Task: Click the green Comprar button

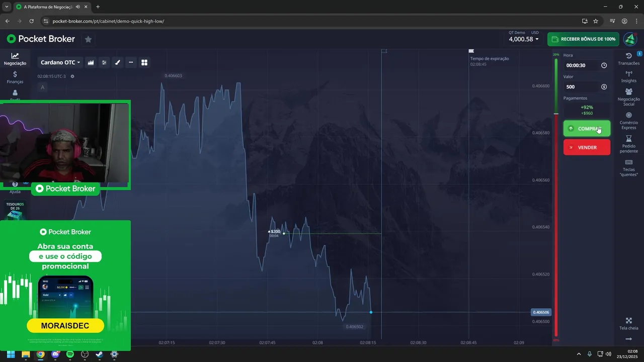Action: click(587, 129)
